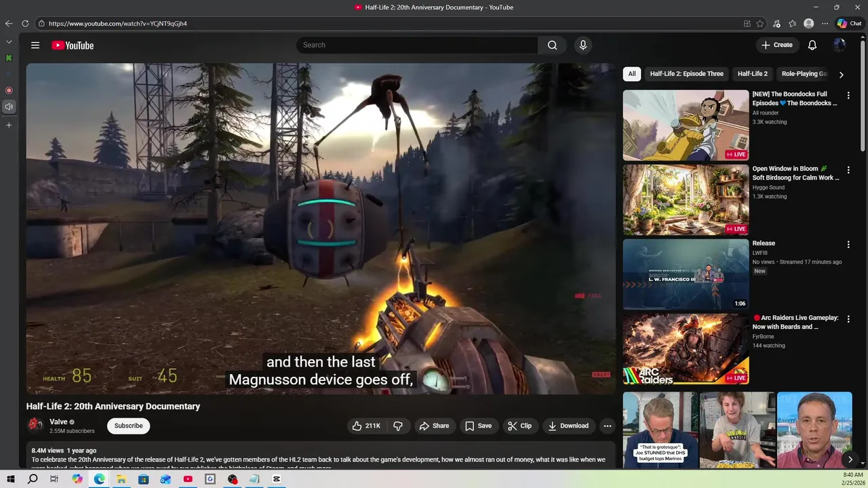Save the video to a playlist
The width and height of the screenshot is (868, 488).
(x=478, y=426)
